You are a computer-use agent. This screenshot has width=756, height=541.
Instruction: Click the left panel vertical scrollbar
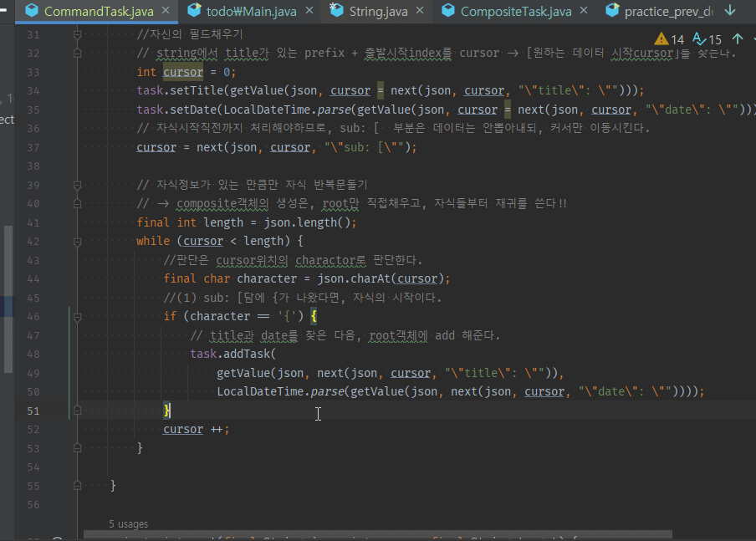(x=8, y=299)
